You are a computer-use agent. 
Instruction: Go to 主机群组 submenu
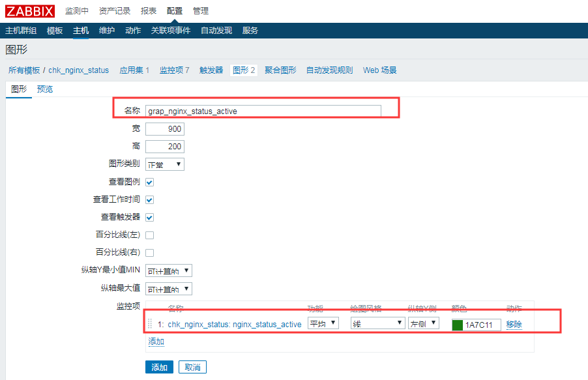21,31
